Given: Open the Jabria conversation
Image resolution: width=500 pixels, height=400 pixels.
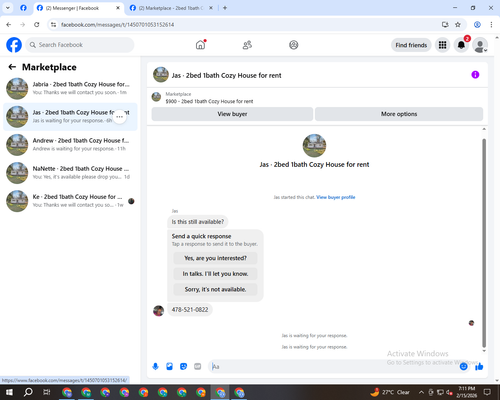Looking at the screenshot, I should [x=70, y=88].
